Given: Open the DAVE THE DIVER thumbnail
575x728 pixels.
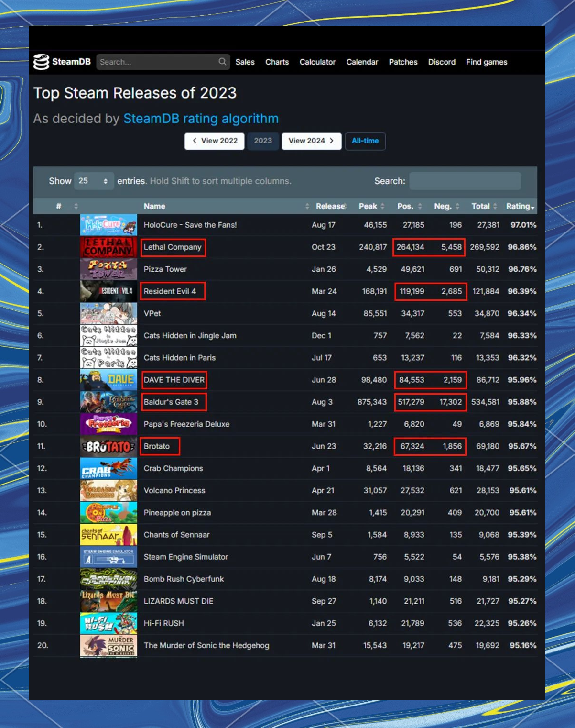Looking at the screenshot, I should (108, 380).
